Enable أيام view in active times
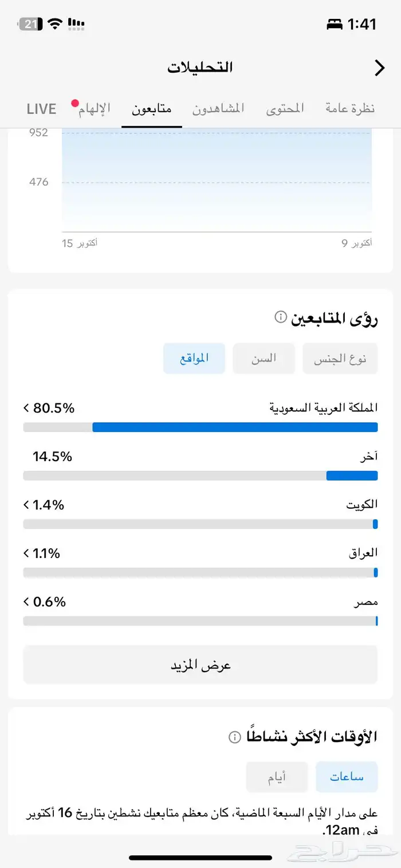 coord(277,777)
